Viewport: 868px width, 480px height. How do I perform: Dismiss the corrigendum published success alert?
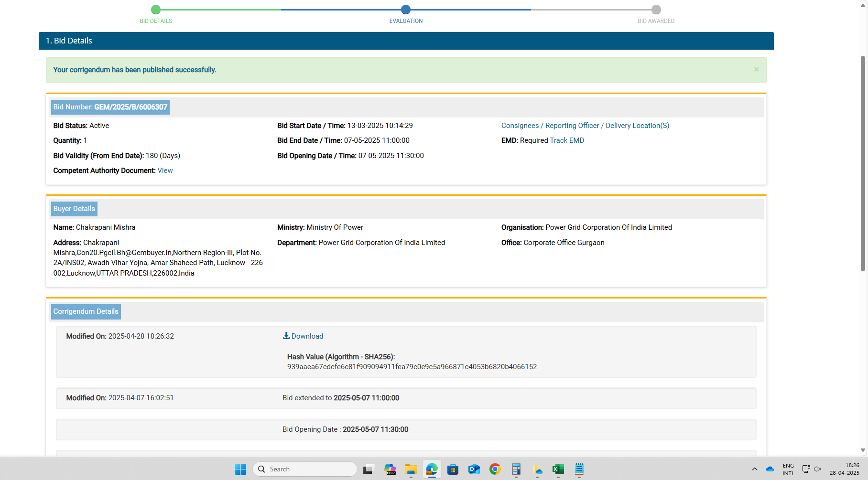click(x=756, y=70)
